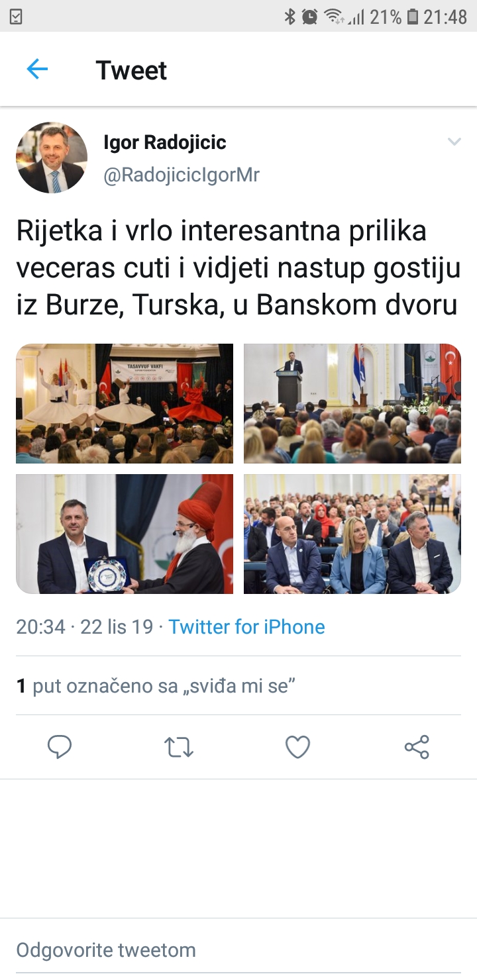Open the whirling dervishes photo
Image resolution: width=477 pixels, height=980 pixels.
point(125,403)
